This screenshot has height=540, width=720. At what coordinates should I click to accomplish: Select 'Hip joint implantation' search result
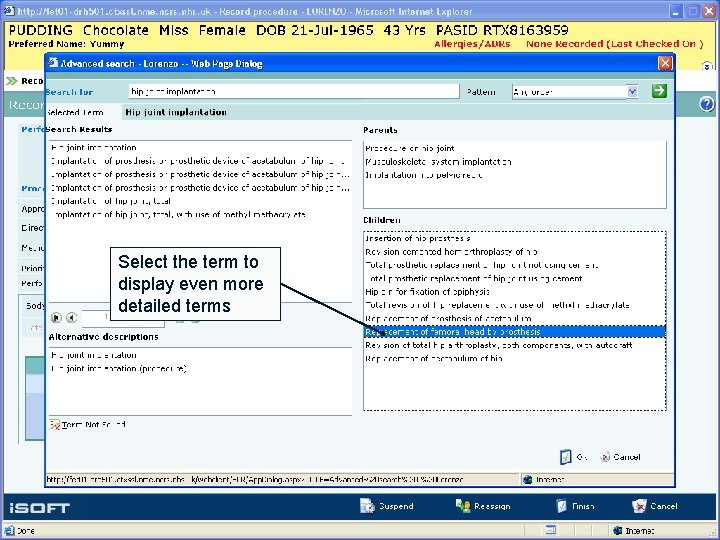click(94, 147)
